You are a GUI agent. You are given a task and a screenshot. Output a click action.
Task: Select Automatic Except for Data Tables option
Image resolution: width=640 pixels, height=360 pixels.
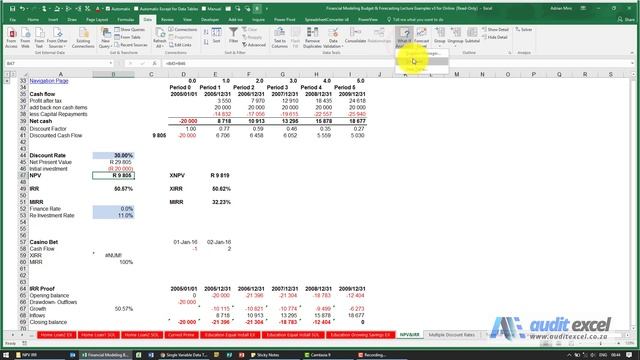(166, 8)
